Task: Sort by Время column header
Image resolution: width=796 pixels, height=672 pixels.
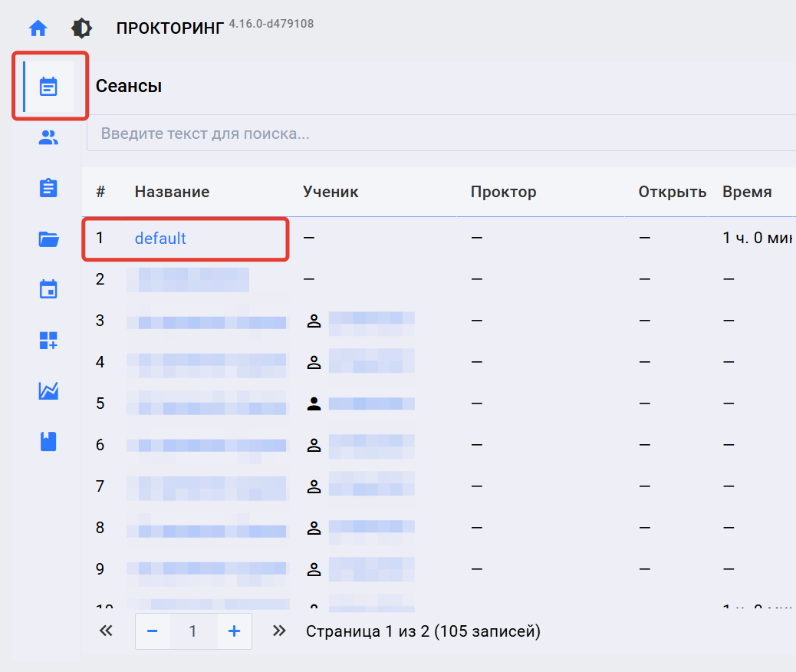Action: (x=747, y=192)
